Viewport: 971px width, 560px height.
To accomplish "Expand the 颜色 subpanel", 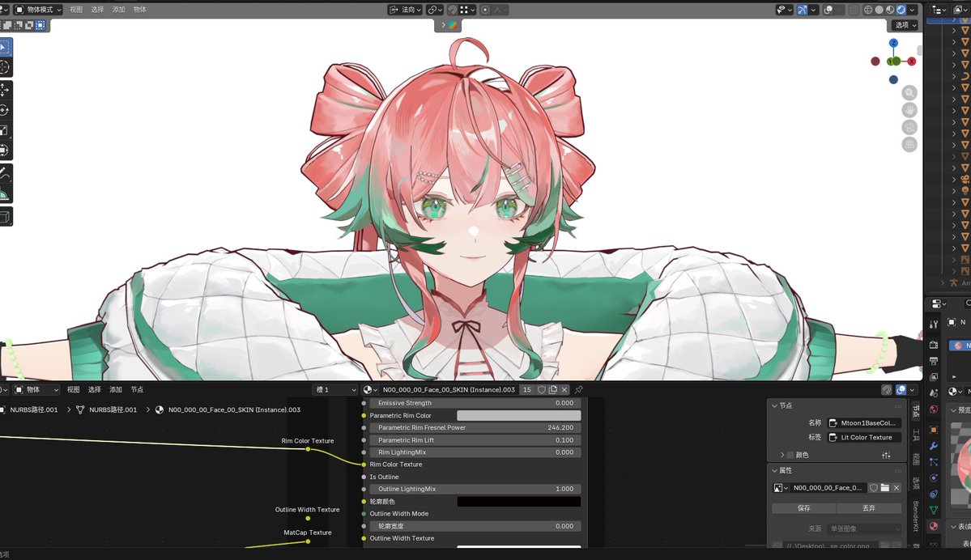I will [x=782, y=455].
